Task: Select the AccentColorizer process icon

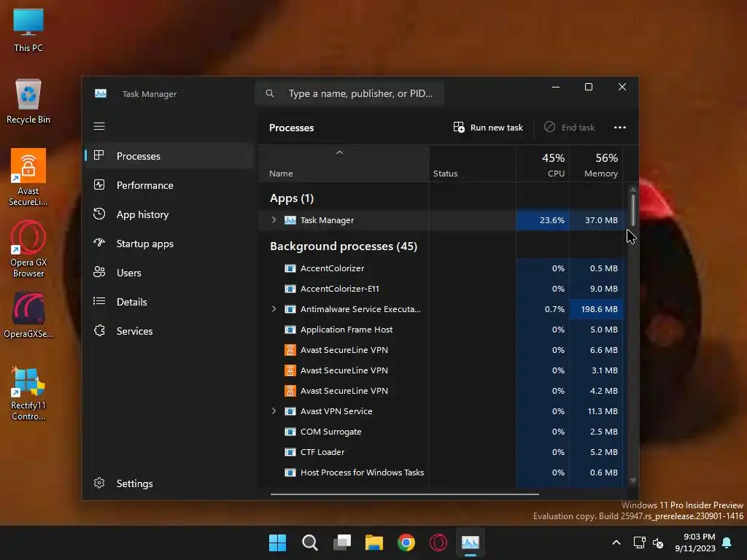Action: click(x=290, y=268)
